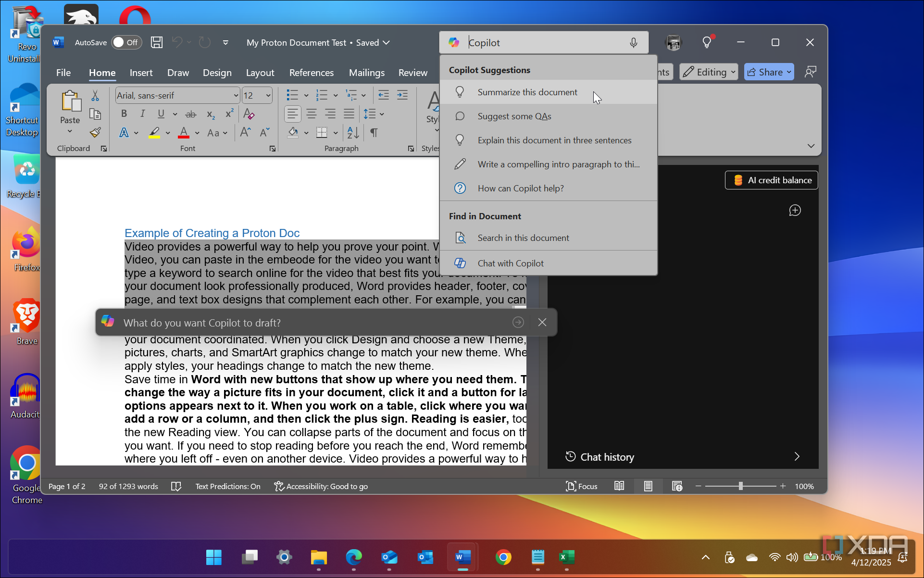Click the submit arrow in Copilot draft box
The height and width of the screenshot is (578, 924).
coord(518,322)
